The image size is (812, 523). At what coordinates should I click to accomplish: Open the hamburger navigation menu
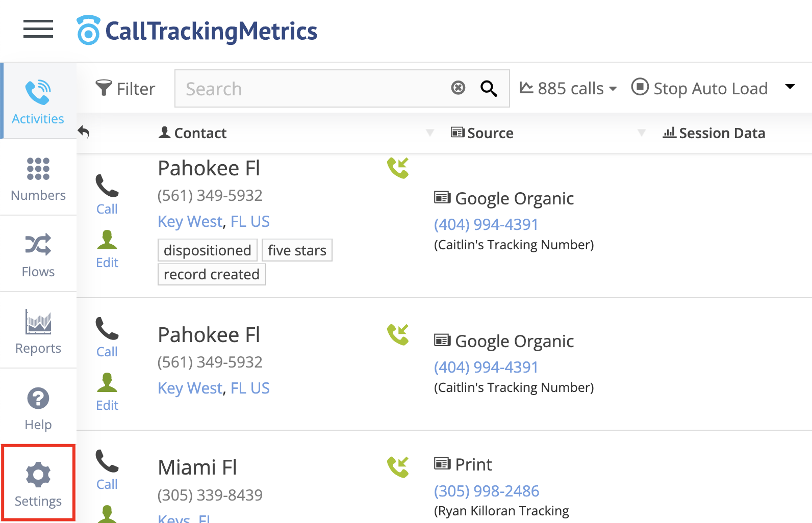click(38, 29)
